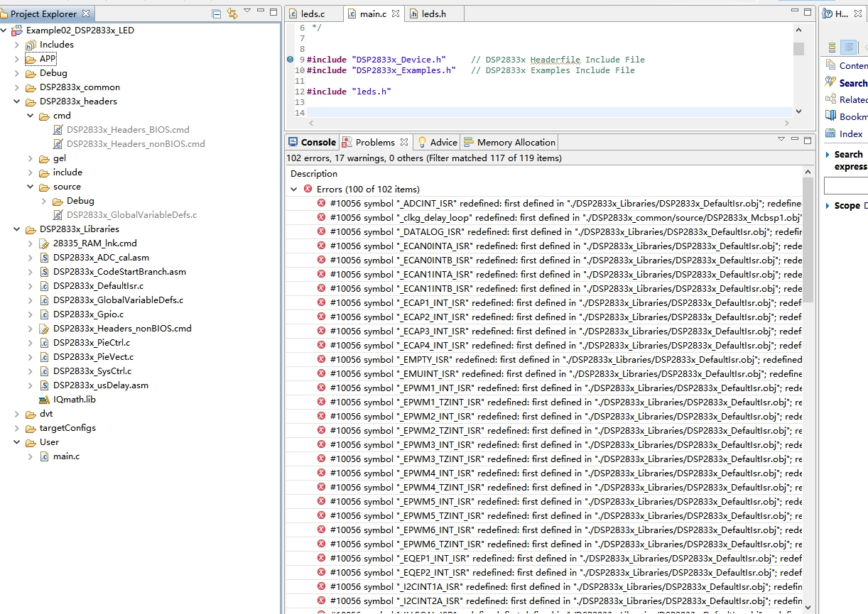Viewport: 868px width, 614px height.
Task: Open the Advice tab
Action: [437, 142]
